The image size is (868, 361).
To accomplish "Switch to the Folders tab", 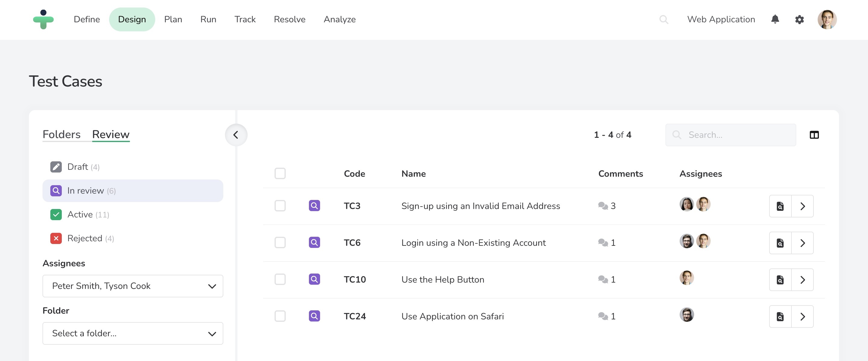I will (x=61, y=134).
